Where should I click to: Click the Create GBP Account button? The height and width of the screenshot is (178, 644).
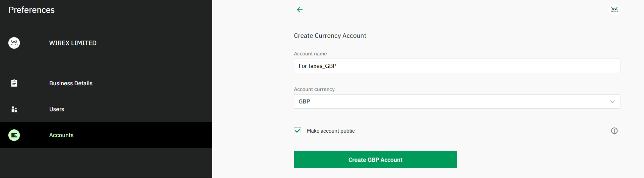pos(375,160)
